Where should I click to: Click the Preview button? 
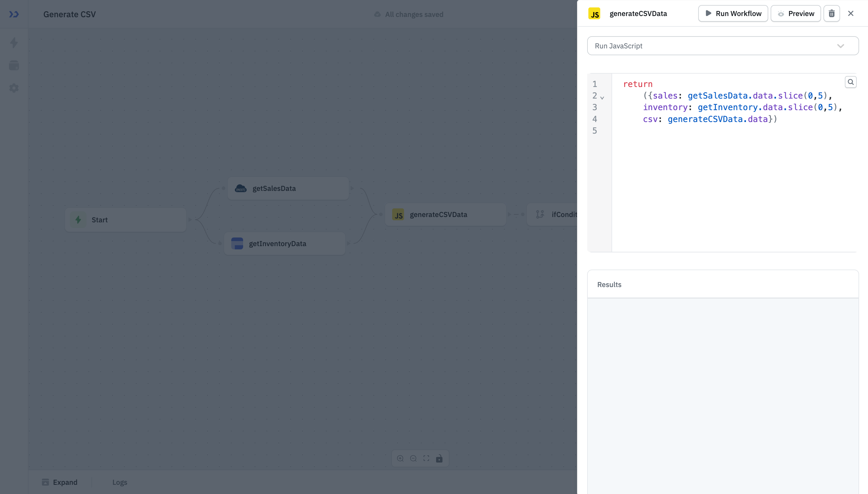(x=795, y=13)
